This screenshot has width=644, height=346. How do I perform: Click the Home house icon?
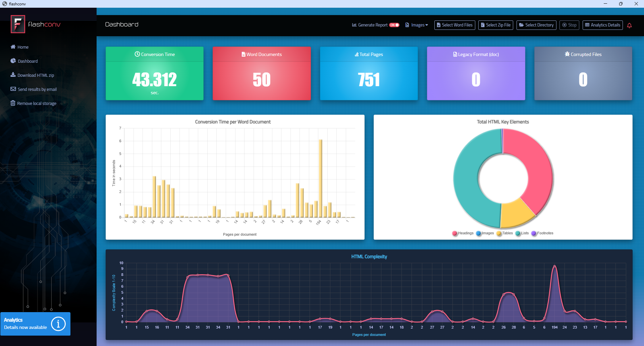(x=13, y=47)
